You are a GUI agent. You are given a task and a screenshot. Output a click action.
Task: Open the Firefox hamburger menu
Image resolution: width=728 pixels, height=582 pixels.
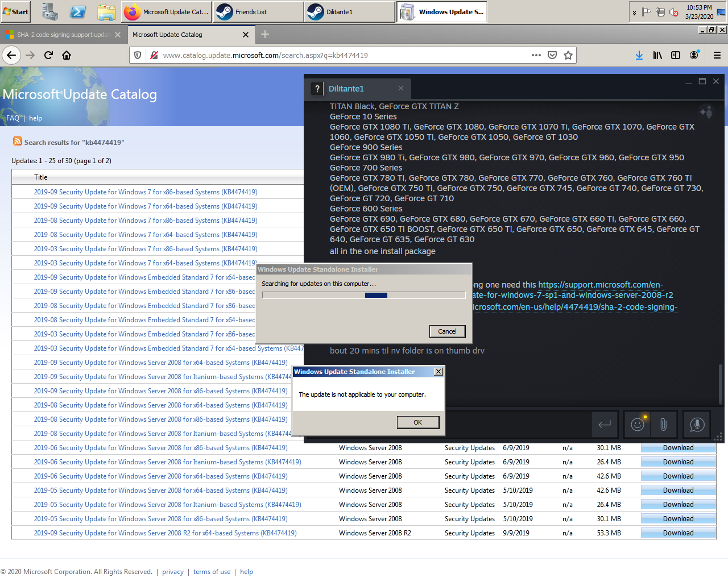click(717, 55)
